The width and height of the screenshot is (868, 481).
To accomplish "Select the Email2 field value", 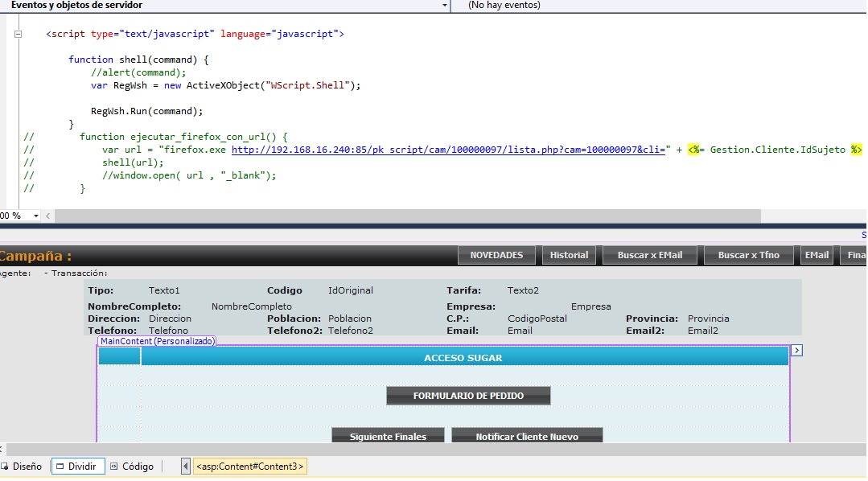I will (x=702, y=331).
